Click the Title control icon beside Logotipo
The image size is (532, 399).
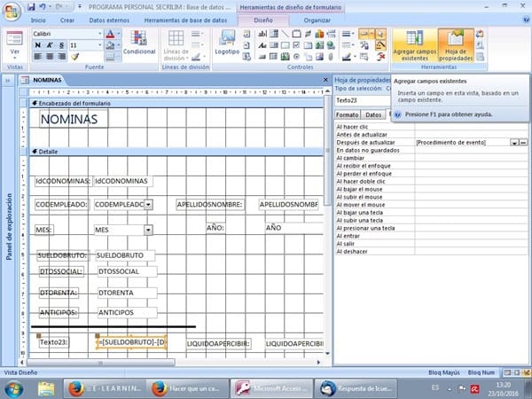pos(247,34)
